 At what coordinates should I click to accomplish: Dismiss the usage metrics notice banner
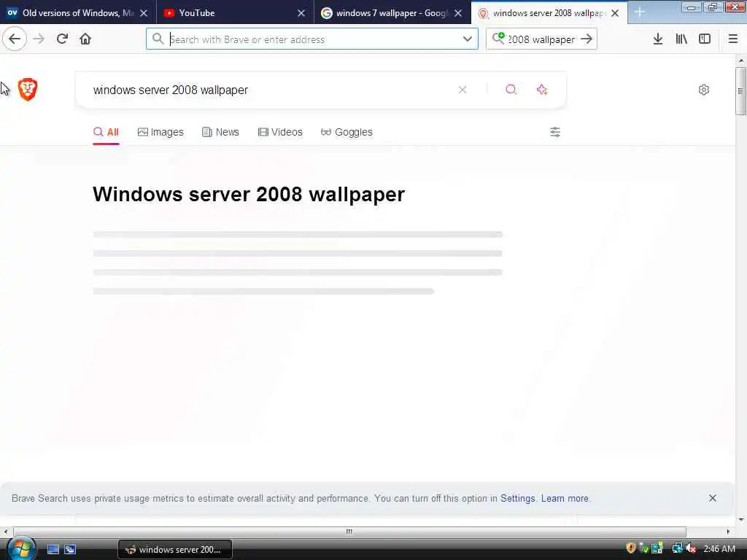712,498
